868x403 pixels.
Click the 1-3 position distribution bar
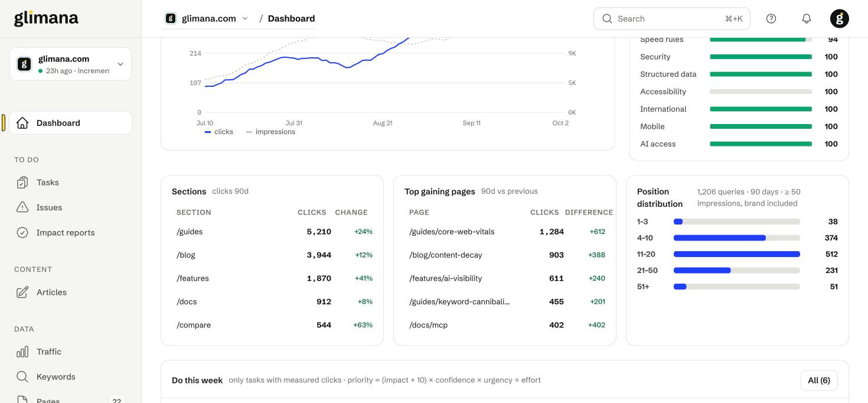pos(737,222)
